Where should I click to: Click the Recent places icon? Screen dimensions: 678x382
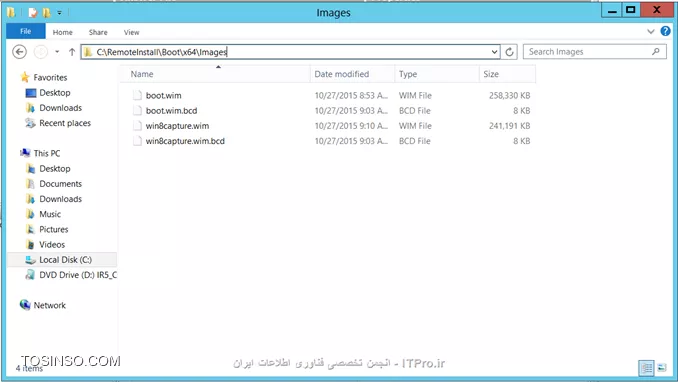coord(30,123)
